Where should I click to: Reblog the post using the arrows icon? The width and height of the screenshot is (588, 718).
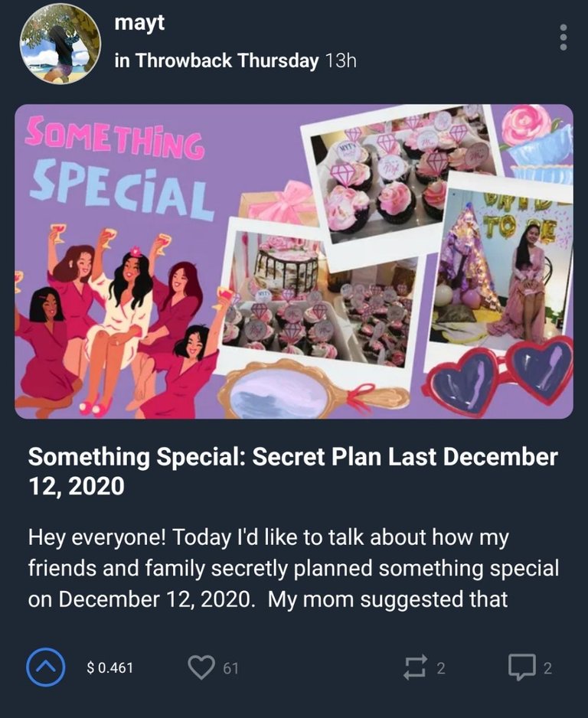pyautogui.click(x=416, y=667)
